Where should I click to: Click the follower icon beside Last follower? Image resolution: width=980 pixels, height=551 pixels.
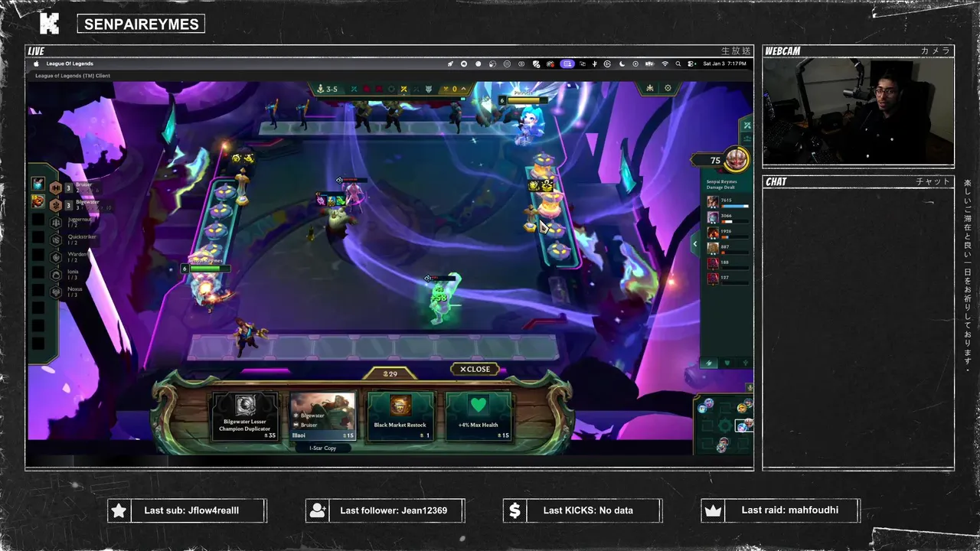click(x=317, y=510)
